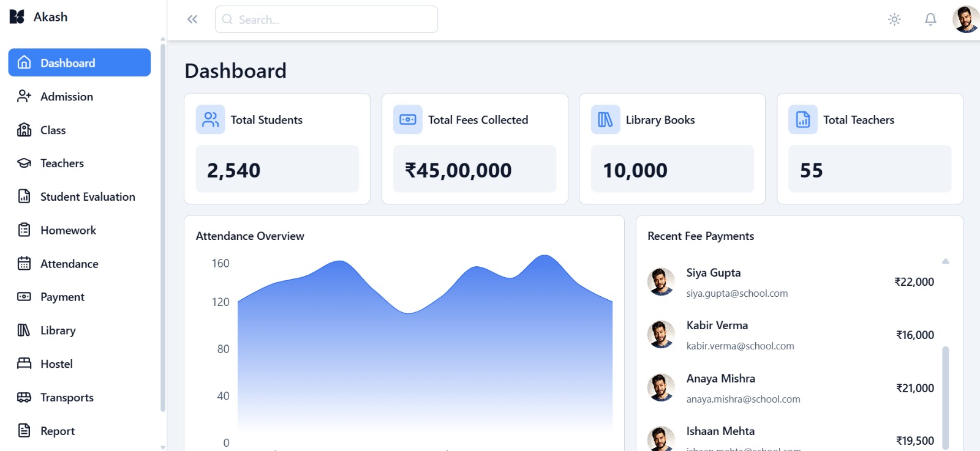
Task: Click the 10,000 library books value
Action: [x=635, y=170]
